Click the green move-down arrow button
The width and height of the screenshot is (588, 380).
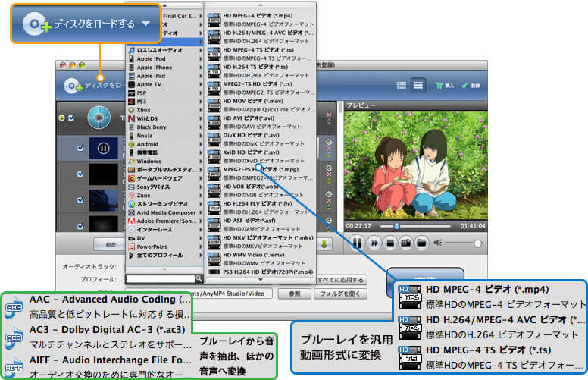[x=324, y=244]
